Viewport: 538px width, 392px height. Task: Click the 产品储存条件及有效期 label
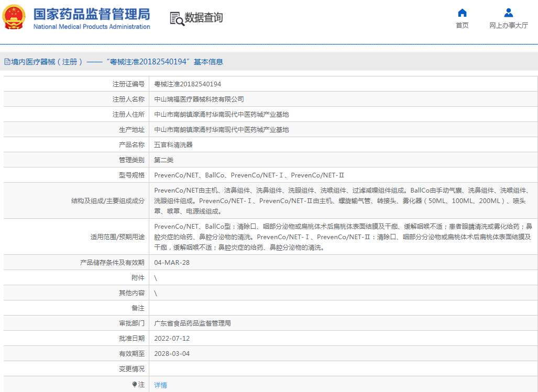112,263
